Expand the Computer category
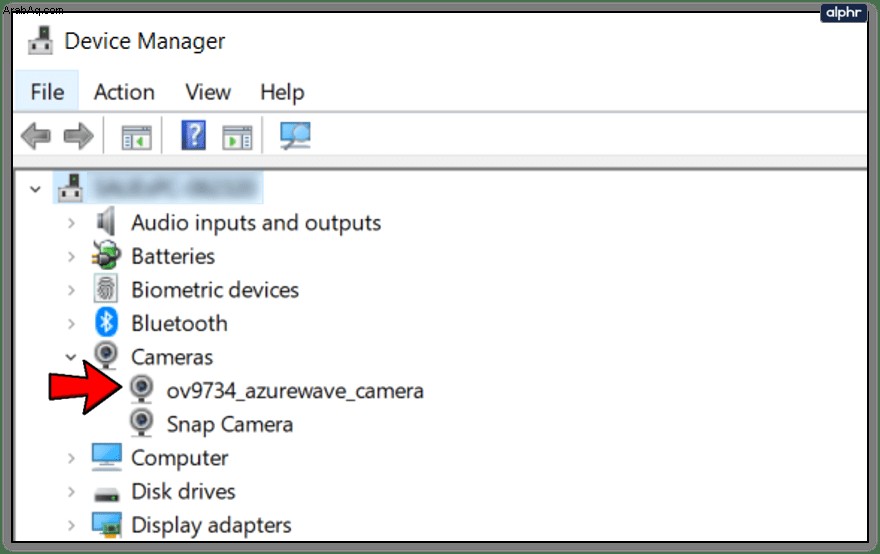 coord(71,458)
